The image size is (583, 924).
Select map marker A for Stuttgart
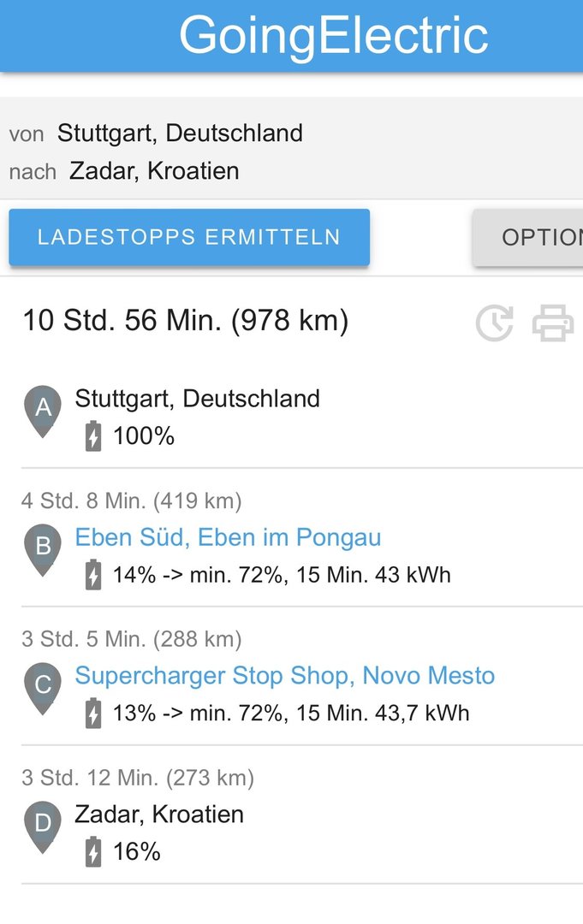click(x=43, y=411)
